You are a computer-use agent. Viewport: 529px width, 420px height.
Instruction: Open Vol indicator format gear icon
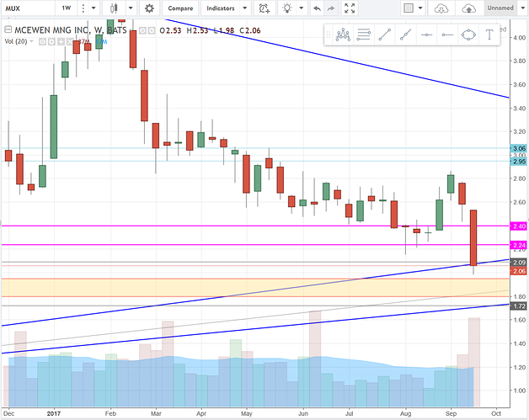click(51, 42)
